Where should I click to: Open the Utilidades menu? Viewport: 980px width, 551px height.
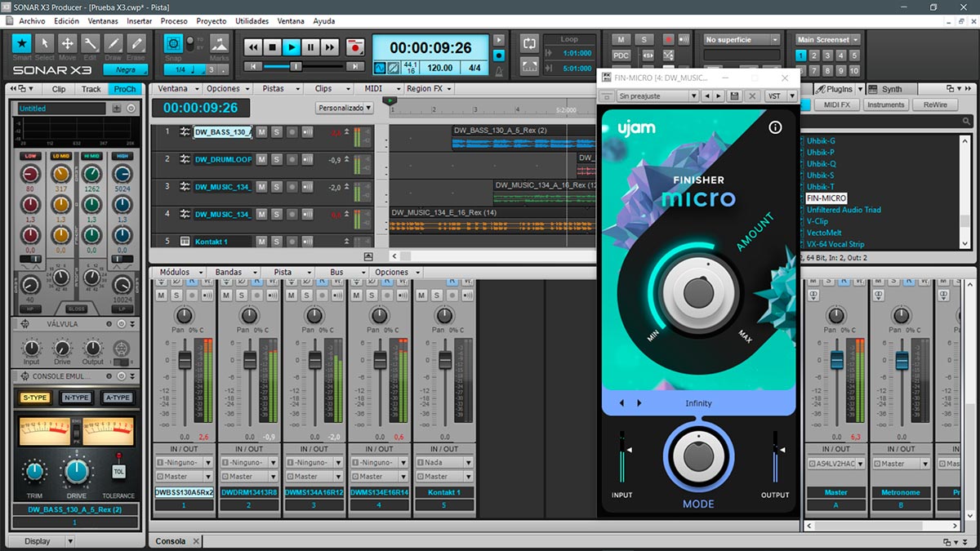coord(252,21)
